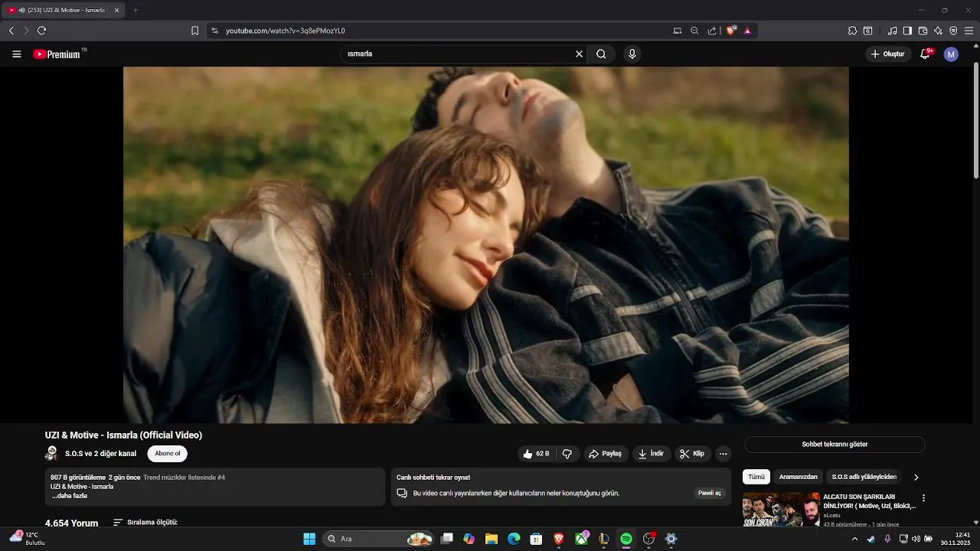The width and height of the screenshot is (980, 551).
Task: Click the video player frame
Action: coord(486,245)
